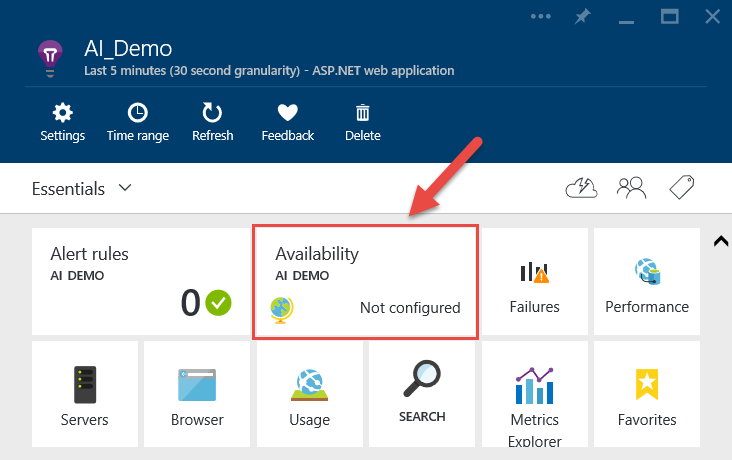Viewport: 732px width, 460px height.
Task: Delete the AI_Demo resource
Action: tap(363, 113)
